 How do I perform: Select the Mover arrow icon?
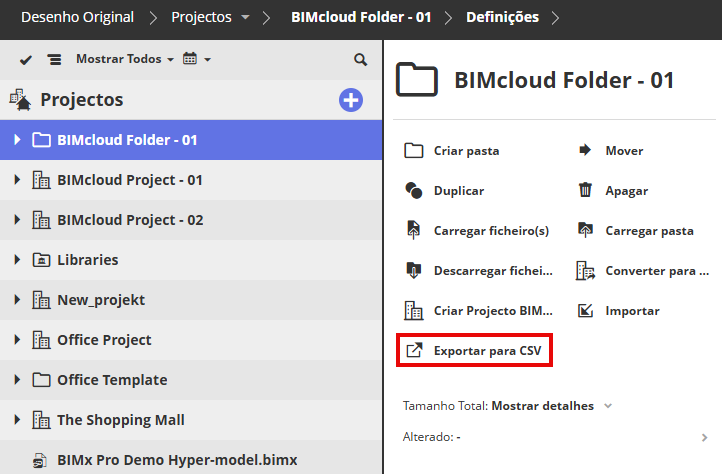point(586,150)
